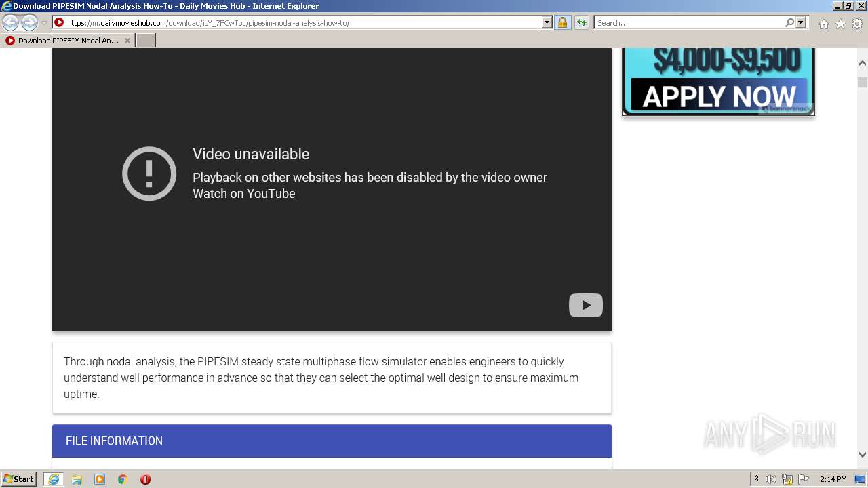Refresh the page with the reload icon

[x=582, y=22]
